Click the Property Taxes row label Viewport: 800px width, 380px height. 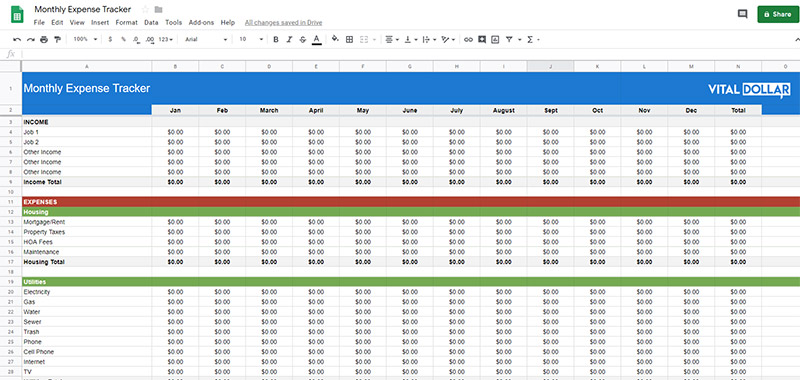click(x=44, y=232)
